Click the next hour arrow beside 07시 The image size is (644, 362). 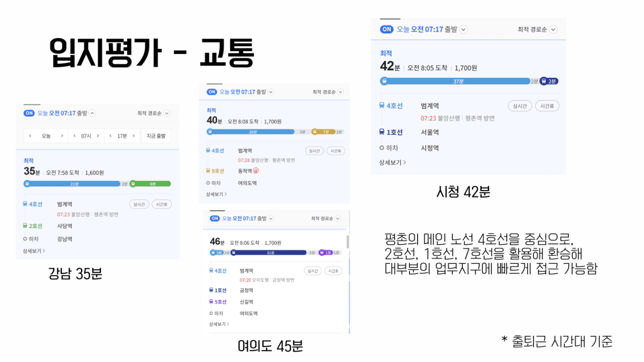pos(98,136)
